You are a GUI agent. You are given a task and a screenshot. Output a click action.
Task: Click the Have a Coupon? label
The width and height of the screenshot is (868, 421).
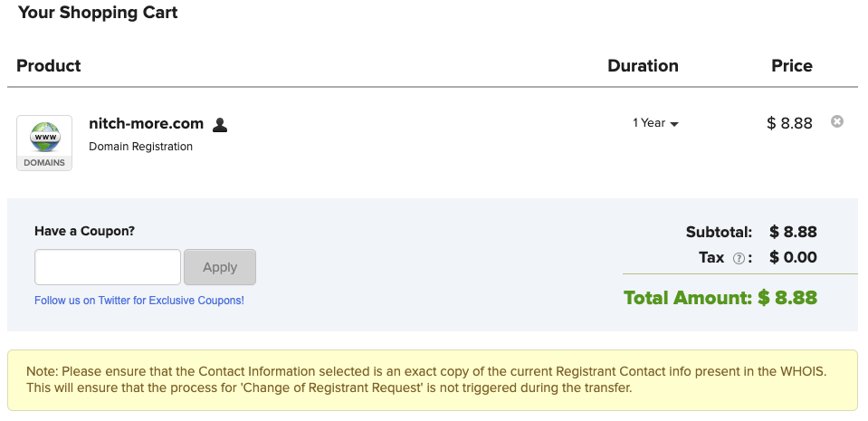pos(84,231)
